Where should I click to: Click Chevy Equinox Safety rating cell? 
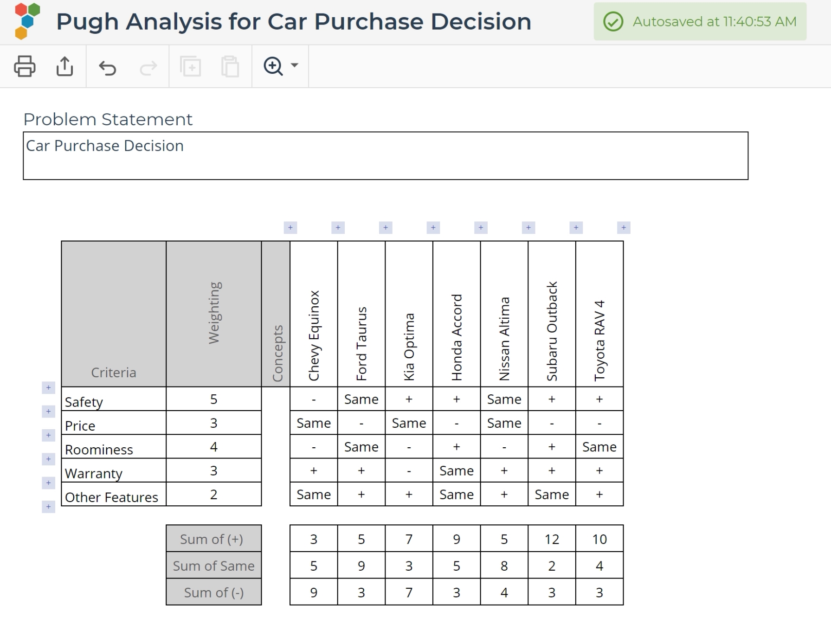point(314,399)
